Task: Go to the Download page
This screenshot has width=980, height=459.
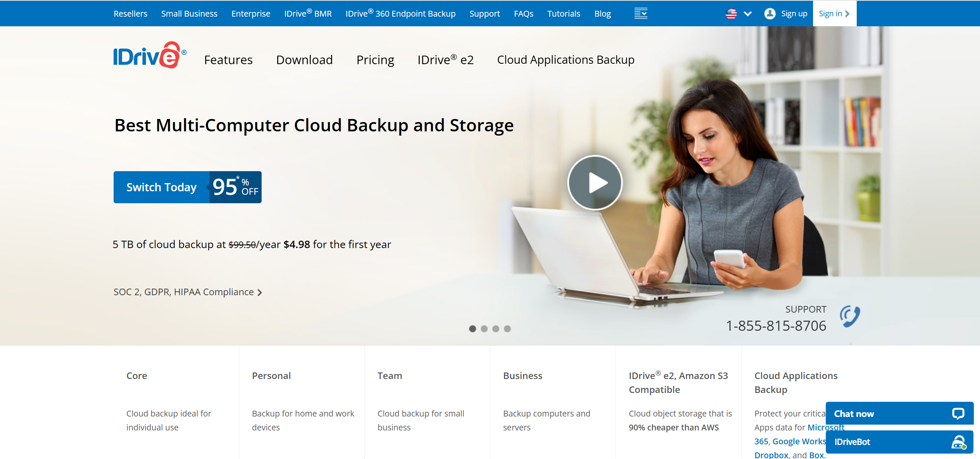Action: click(x=305, y=60)
